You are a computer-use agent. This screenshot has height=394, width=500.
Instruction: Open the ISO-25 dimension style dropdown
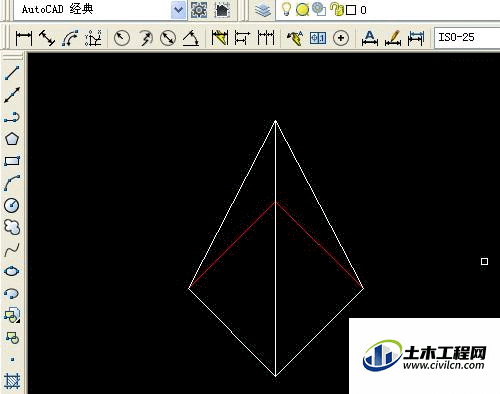[467, 38]
